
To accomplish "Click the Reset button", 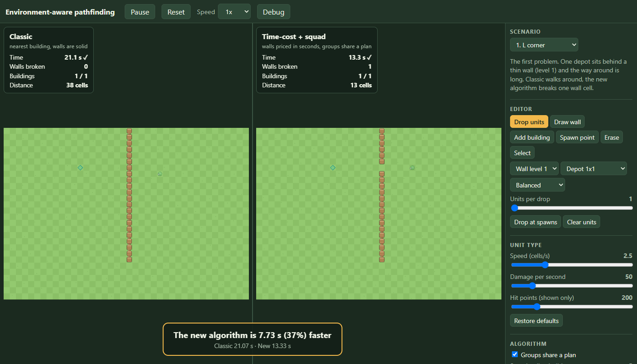I will [x=176, y=12].
